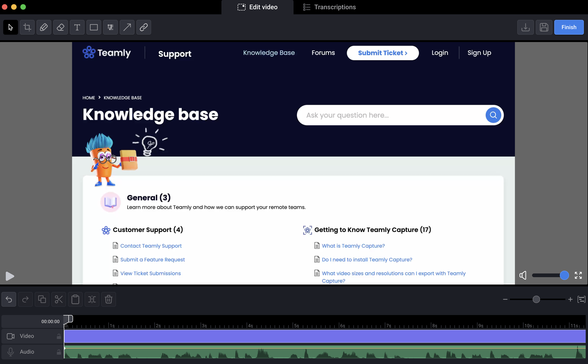Open the Edit video tab

click(257, 7)
